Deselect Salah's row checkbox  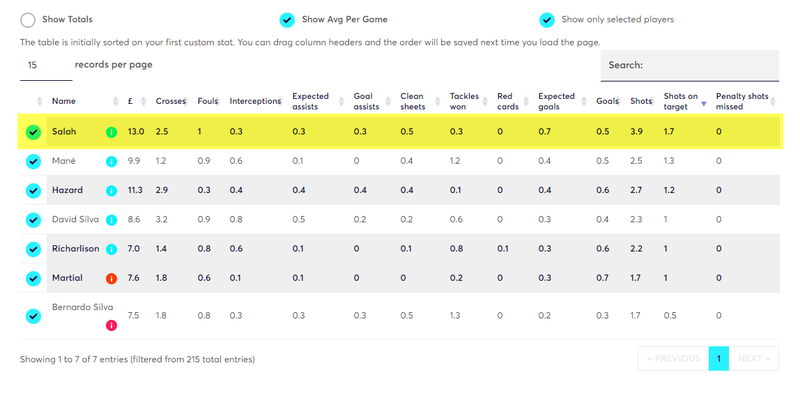[33, 132]
